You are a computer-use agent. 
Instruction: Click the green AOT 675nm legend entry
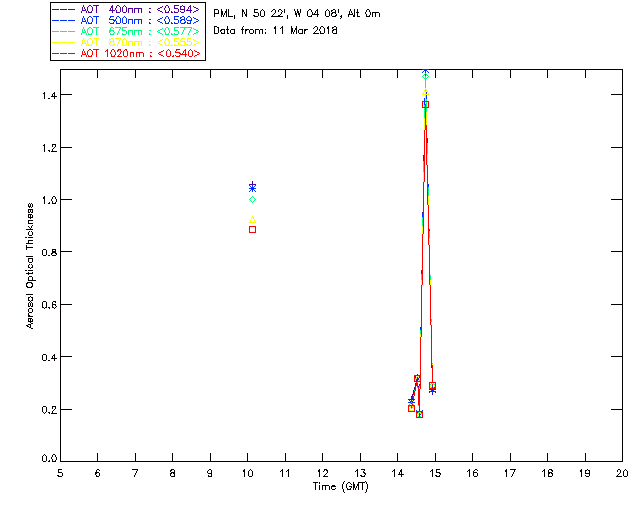[126, 31]
